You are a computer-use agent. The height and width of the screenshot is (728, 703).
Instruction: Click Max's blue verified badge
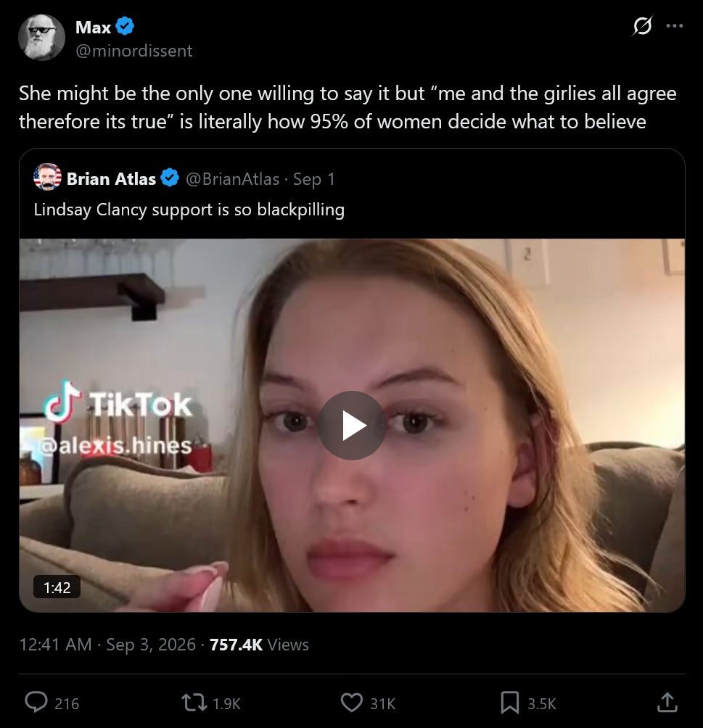(125, 26)
